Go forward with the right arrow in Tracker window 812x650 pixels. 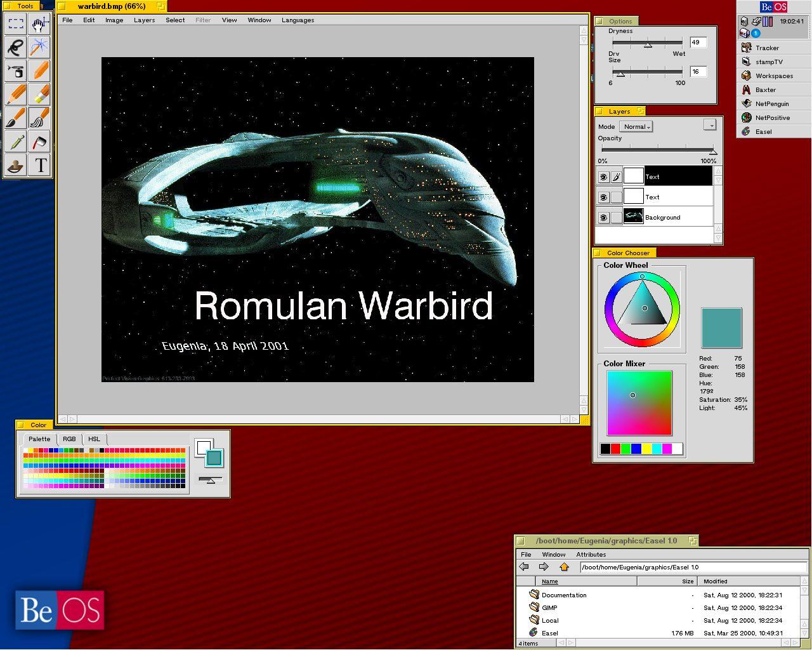[x=544, y=567]
